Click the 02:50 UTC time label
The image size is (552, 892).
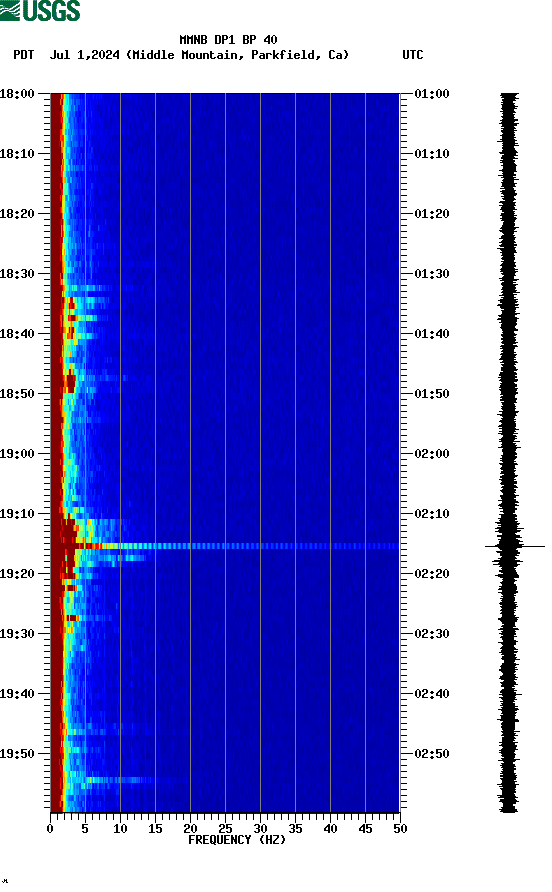(x=432, y=754)
